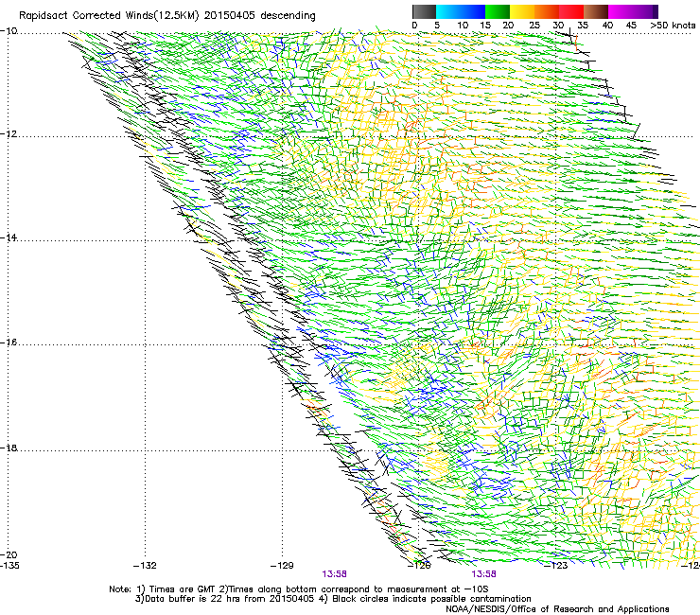700x615 pixels.
Task: Click the '-129' longitude axis label
Action: tap(282, 566)
